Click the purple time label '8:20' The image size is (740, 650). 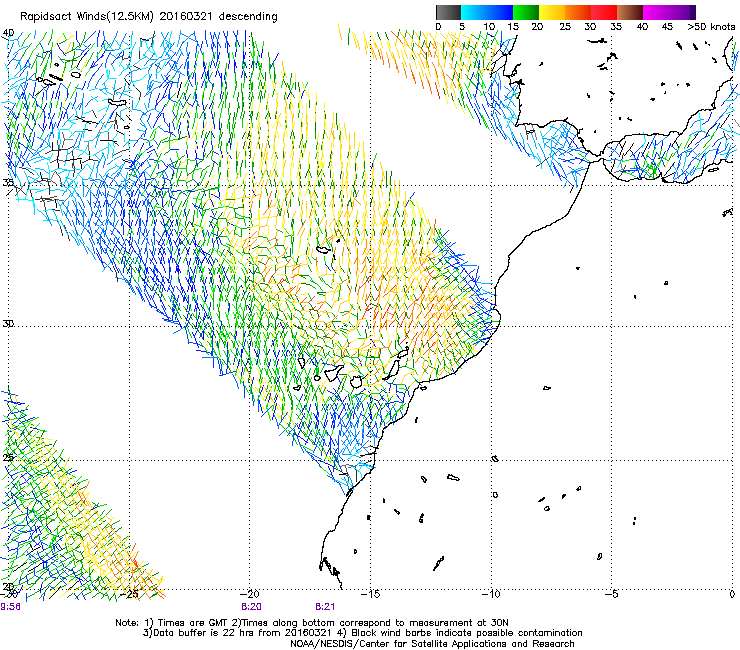pyautogui.click(x=251, y=607)
